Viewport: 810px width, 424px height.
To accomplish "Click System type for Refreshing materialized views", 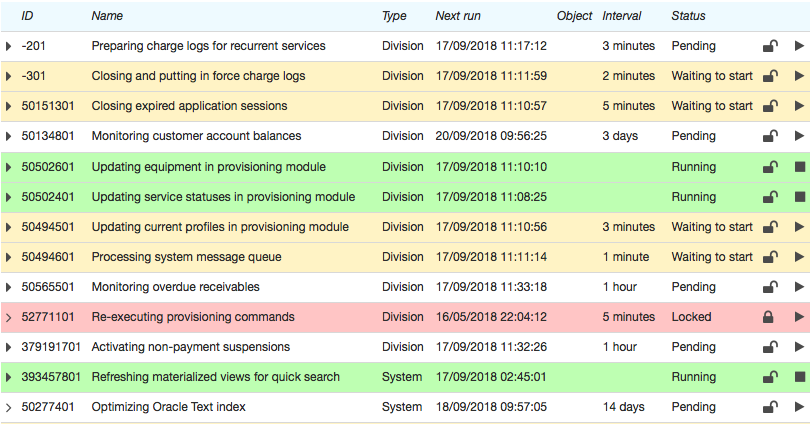I will 402,376.
